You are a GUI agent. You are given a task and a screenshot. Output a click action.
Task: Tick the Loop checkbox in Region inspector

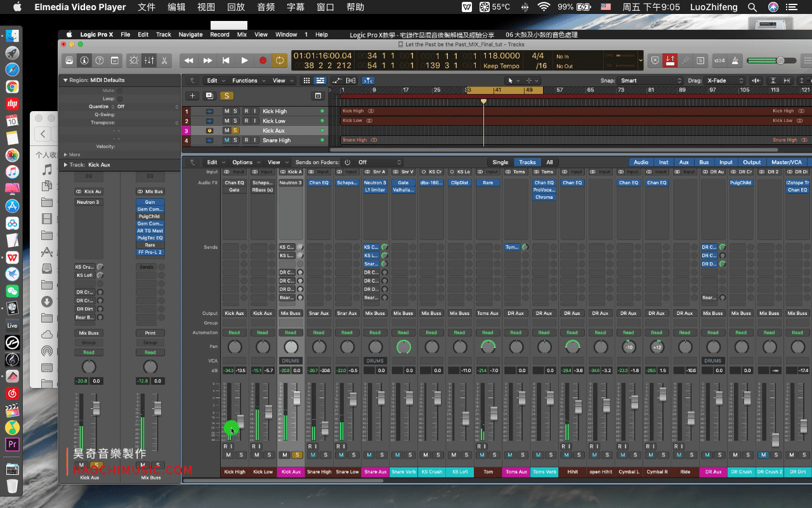(x=120, y=98)
